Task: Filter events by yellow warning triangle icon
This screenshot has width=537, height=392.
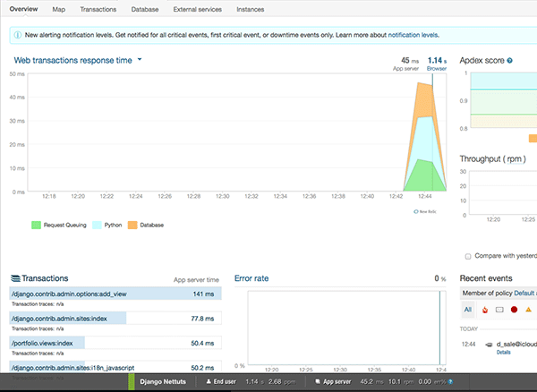Action: point(528,310)
